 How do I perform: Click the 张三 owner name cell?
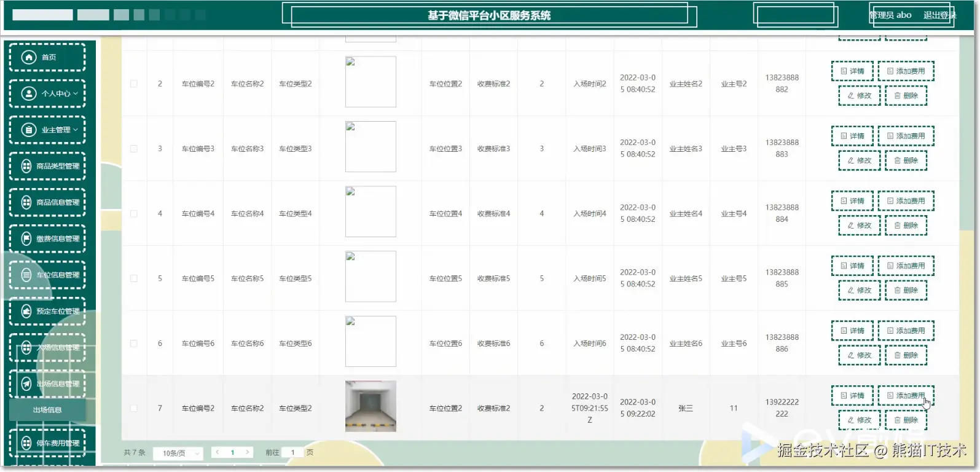tap(686, 408)
